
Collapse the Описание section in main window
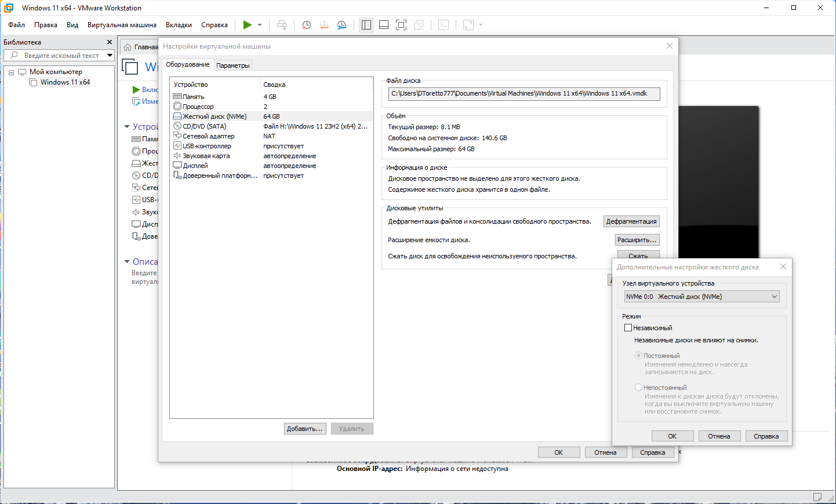click(127, 262)
